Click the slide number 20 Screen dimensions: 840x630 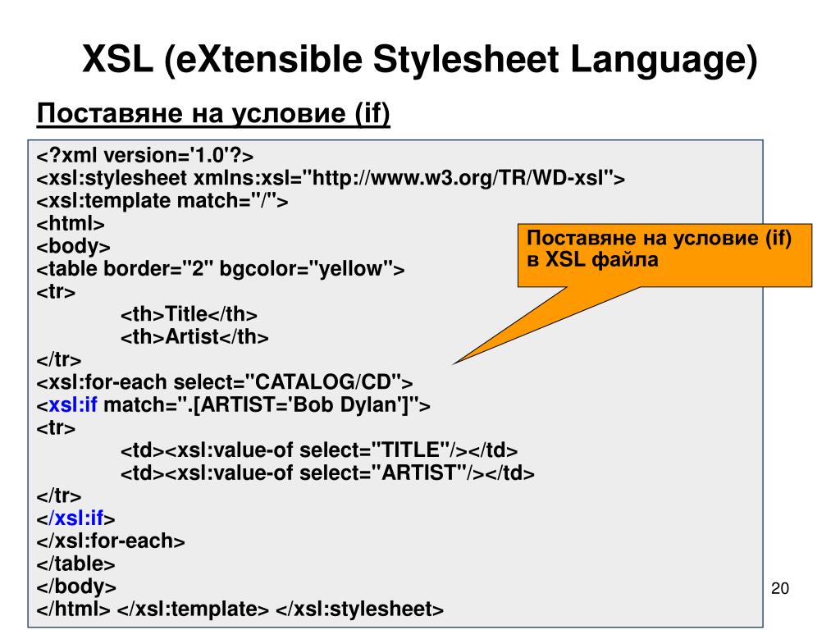coord(780,588)
